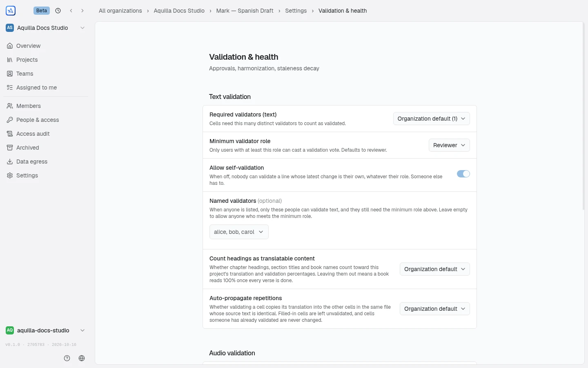588x368 pixels.
Task: Click the Aquilla app logo icon
Action: [x=11, y=11]
